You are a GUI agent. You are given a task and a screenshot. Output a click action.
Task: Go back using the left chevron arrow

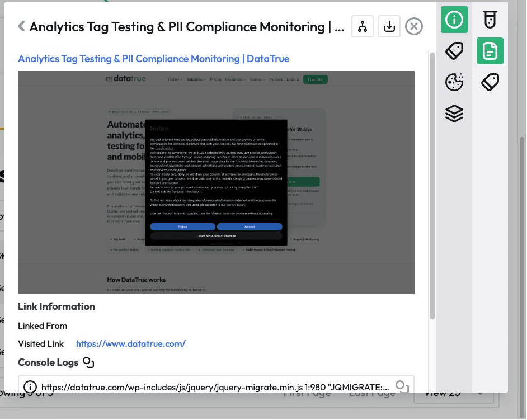click(x=21, y=26)
